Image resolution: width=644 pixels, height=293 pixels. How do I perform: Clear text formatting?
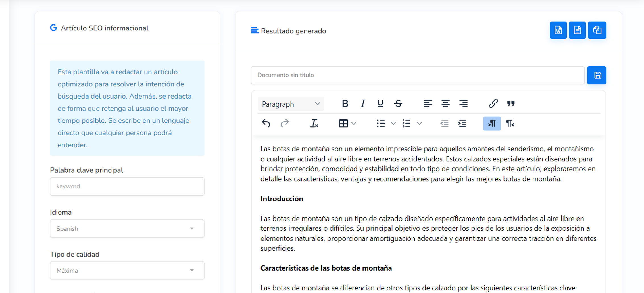click(314, 123)
